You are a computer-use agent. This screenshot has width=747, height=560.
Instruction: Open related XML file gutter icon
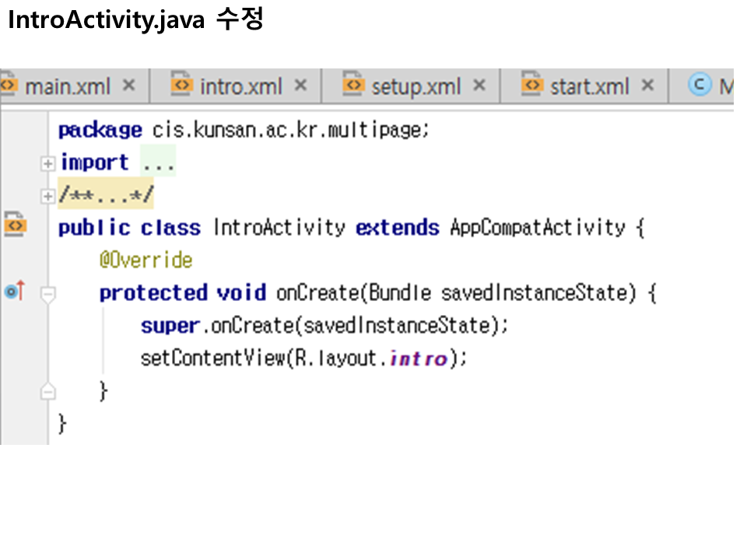(x=15, y=226)
